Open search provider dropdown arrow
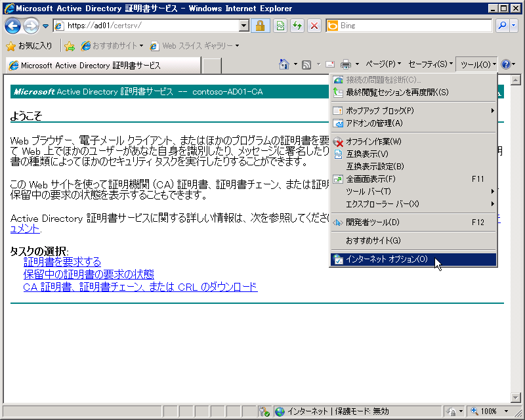The height and width of the screenshot is (420, 525). [514, 26]
